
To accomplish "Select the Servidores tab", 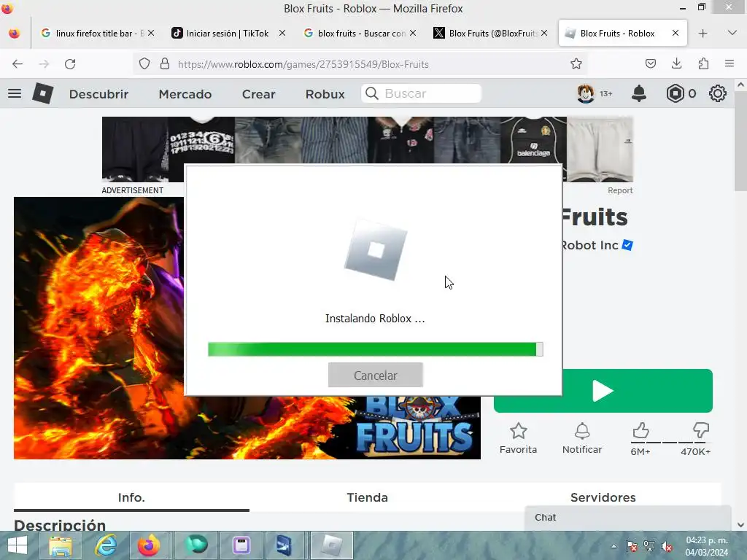I will (x=603, y=497).
